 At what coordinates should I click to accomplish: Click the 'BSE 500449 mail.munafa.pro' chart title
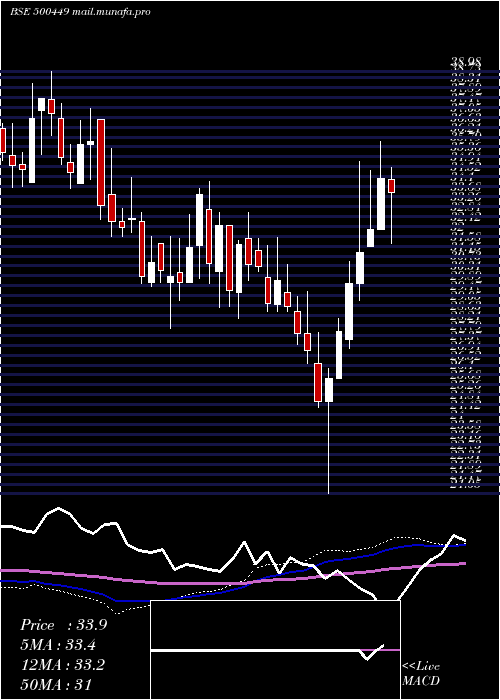click(x=80, y=12)
